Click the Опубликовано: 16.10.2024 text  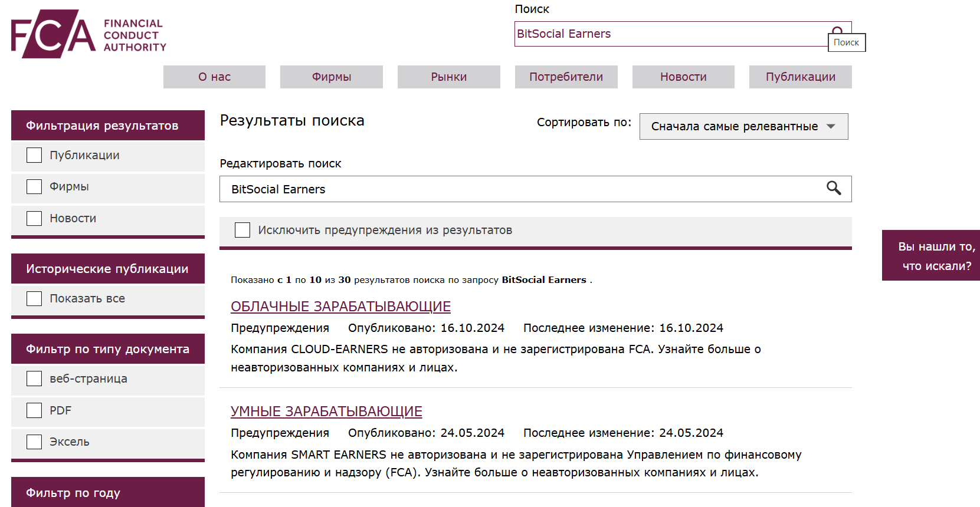click(426, 328)
